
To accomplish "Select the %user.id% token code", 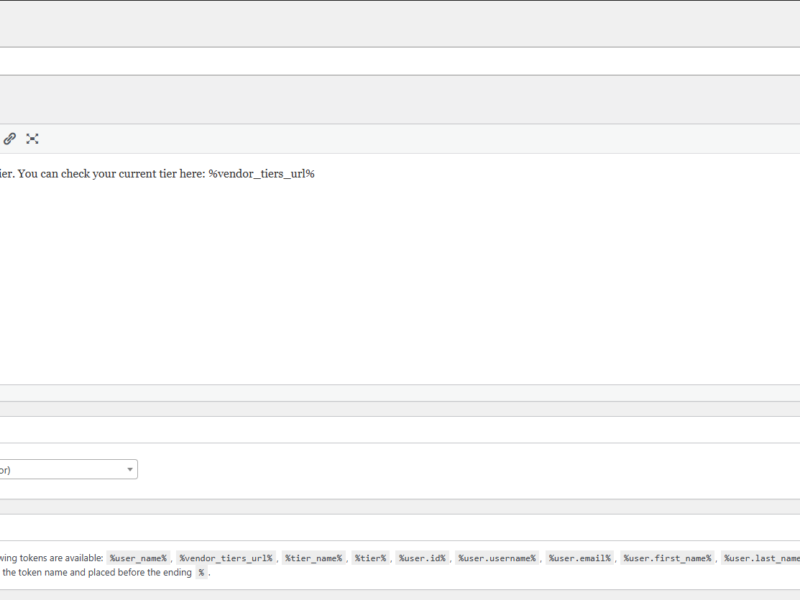I will (x=422, y=558).
